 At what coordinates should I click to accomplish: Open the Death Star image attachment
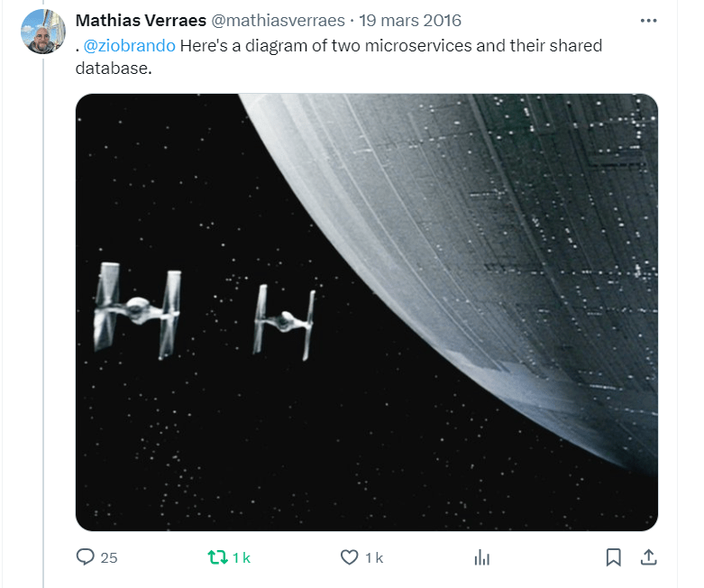367,312
